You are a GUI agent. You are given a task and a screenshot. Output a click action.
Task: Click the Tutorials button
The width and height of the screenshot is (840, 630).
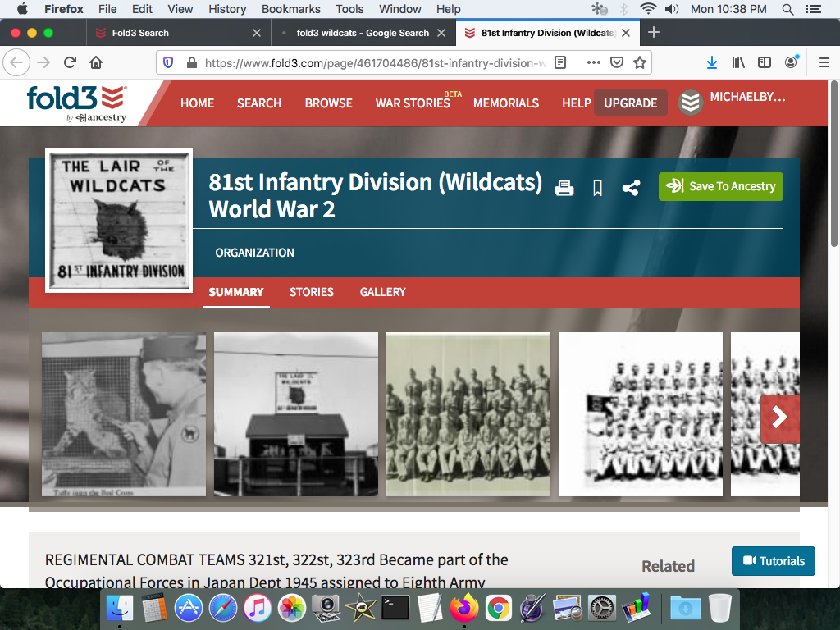(773, 561)
